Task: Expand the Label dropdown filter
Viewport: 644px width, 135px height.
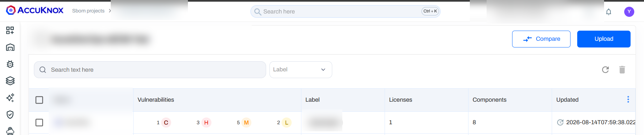Action: point(301,70)
